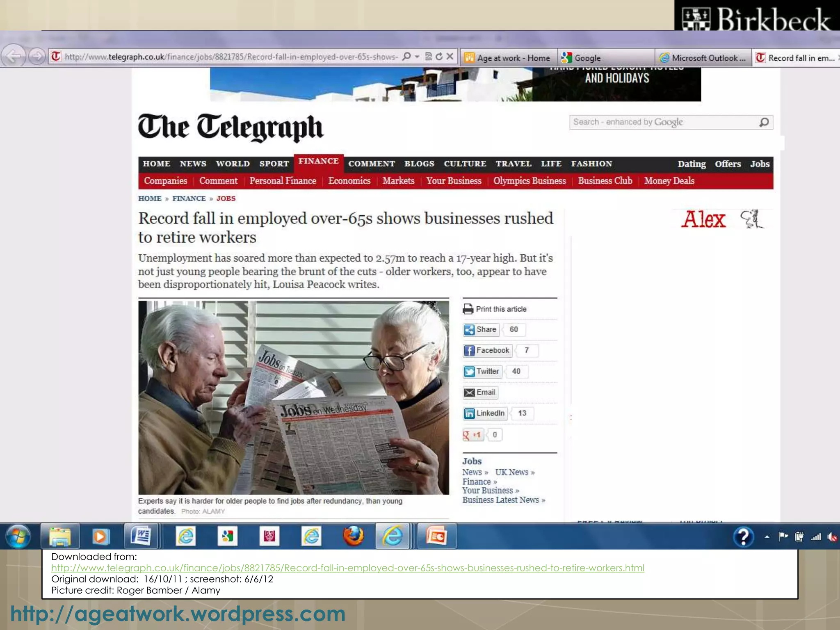This screenshot has height=630, width=840.
Task: Refresh the page with reload icon
Action: (x=439, y=56)
